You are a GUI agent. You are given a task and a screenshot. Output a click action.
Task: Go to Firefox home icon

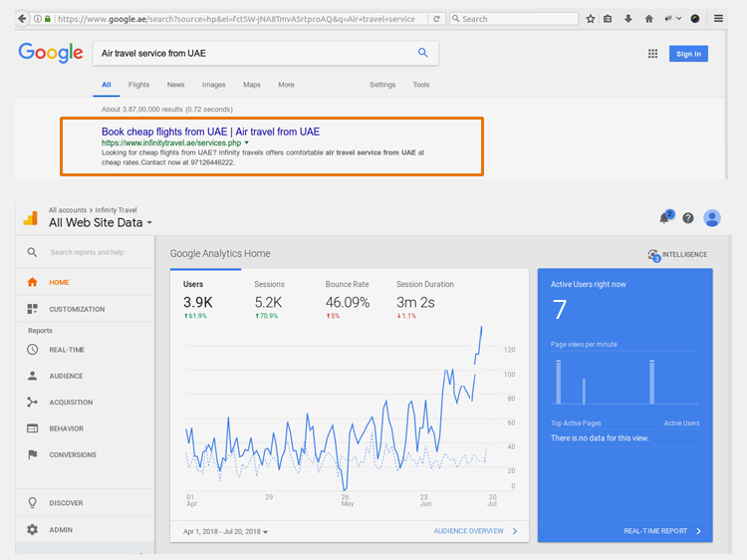pos(649,18)
